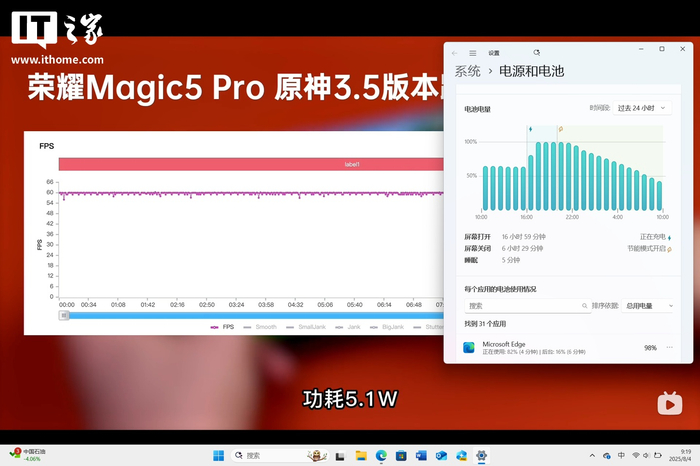Image resolution: width=700 pixels, height=466 pixels.
Task: Click the 16 小时 59 分钟 screen-on value
Action: [x=524, y=237]
